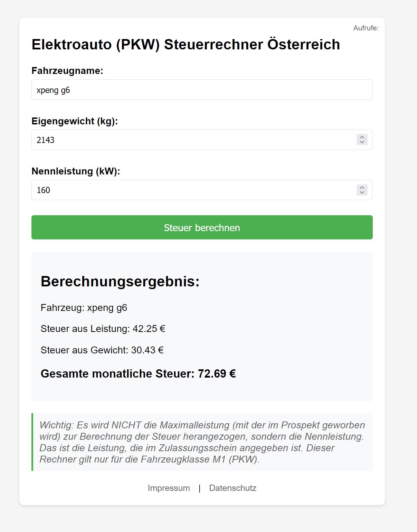
Task: Increase Eigengewicht with the up arrow
Action: [362, 137]
